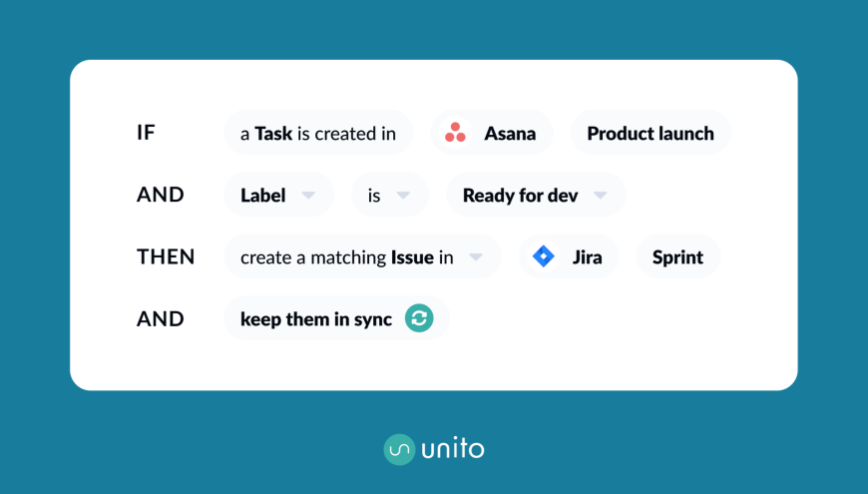Click the Asana logo icon

pyautogui.click(x=455, y=133)
